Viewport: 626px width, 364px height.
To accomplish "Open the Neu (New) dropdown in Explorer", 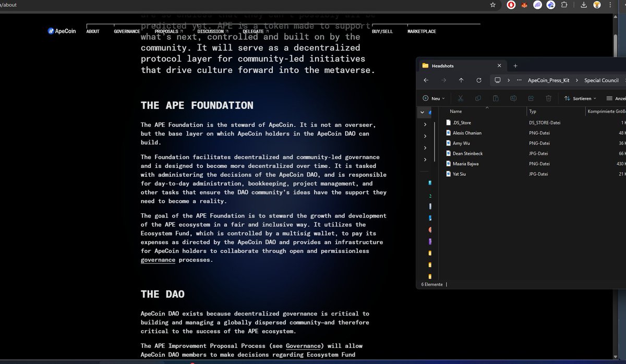I will tap(434, 98).
